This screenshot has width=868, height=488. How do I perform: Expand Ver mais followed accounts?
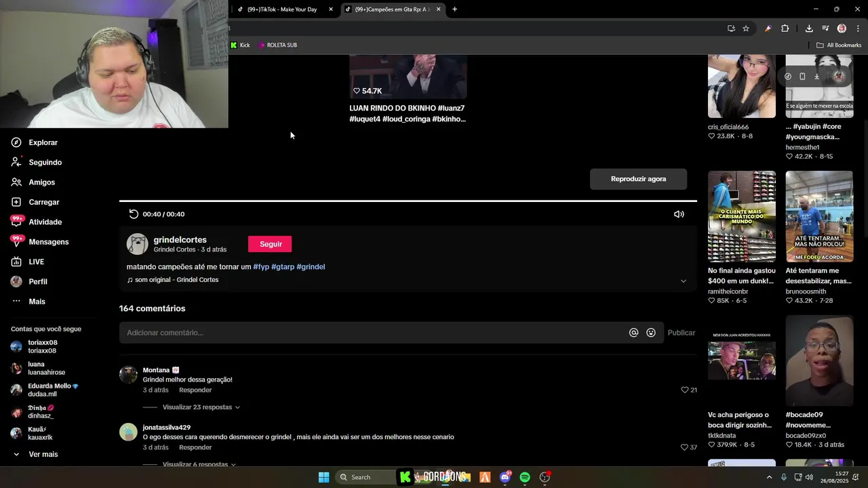pyautogui.click(x=35, y=454)
